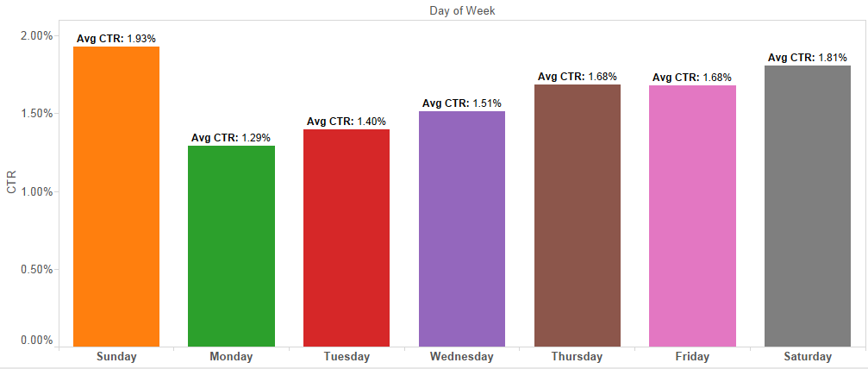Click the Avg CTR 1.29% label
The height and width of the screenshot is (369, 868).
tap(231, 138)
